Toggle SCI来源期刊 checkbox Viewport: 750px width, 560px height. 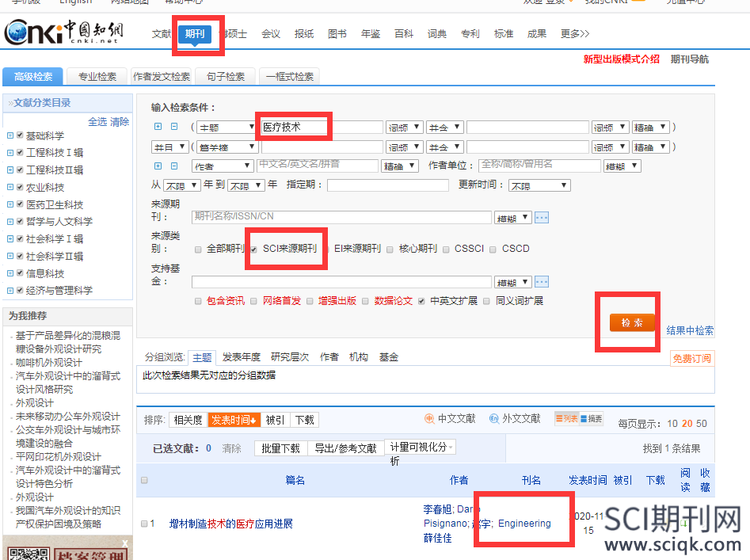click(254, 250)
